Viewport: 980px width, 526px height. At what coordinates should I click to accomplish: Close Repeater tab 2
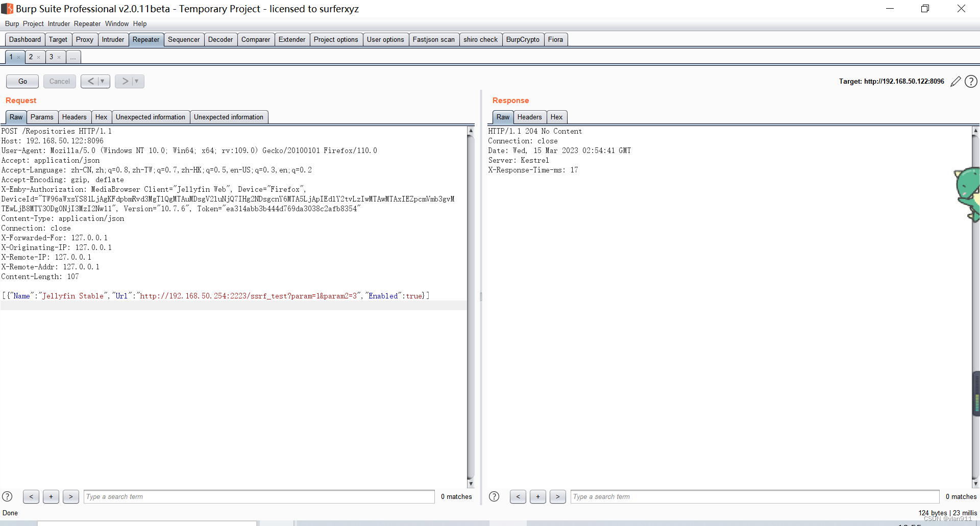point(38,57)
